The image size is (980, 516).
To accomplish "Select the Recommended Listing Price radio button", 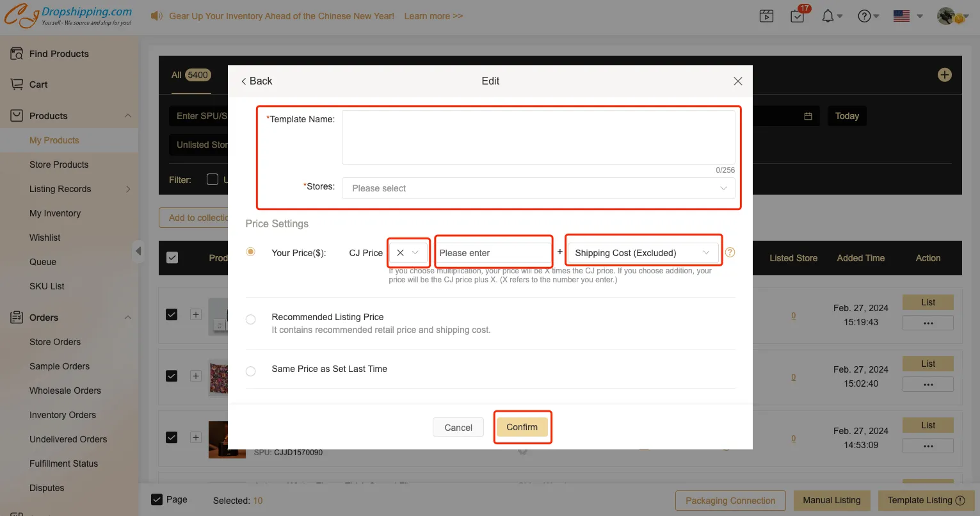I will [x=251, y=319].
